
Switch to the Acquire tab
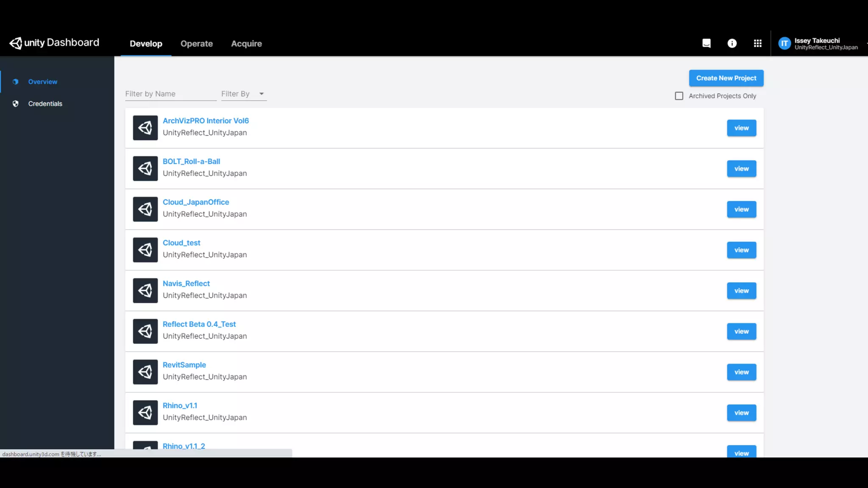pyautogui.click(x=246, y=44)
